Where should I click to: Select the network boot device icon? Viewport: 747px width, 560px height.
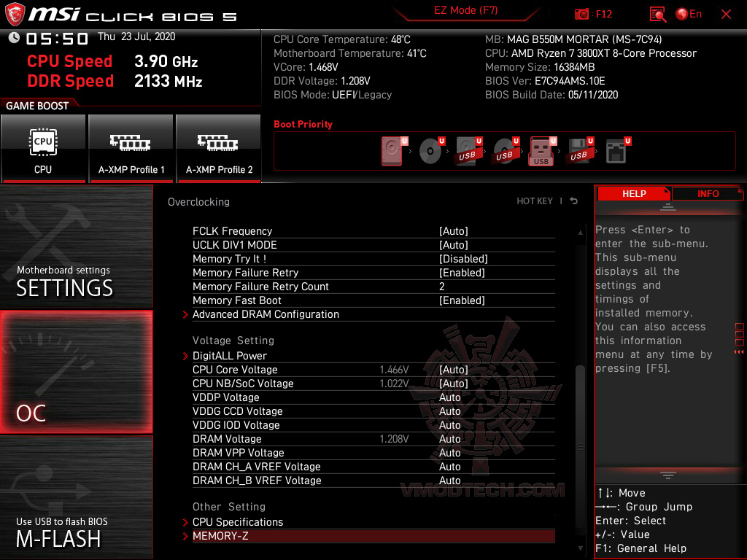pos(617,149)
